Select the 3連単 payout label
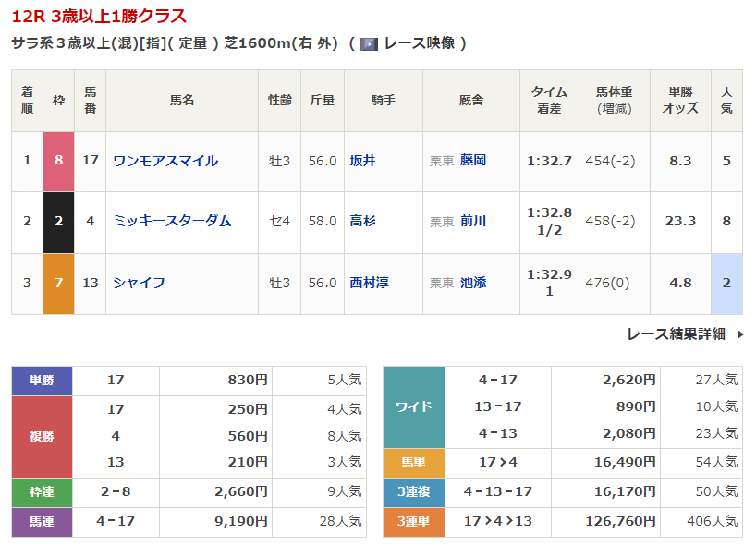 [x=413, y=522]
